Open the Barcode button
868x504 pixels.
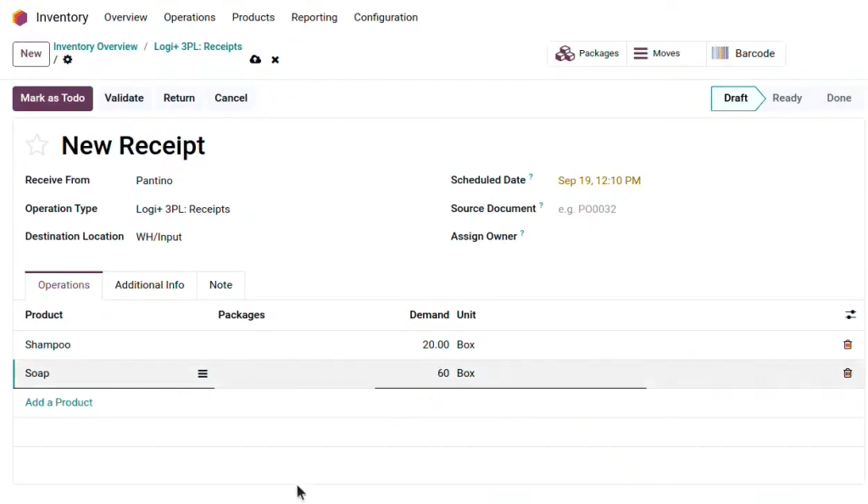[x=743, y=53]
